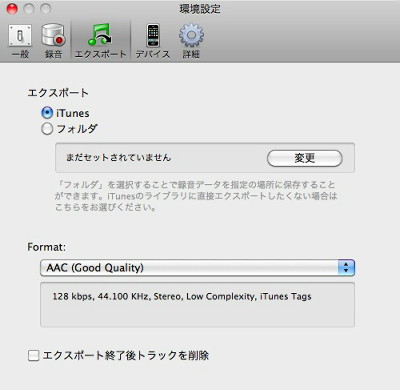Close the 環境設定 window with red button

[x=12, y=9]
